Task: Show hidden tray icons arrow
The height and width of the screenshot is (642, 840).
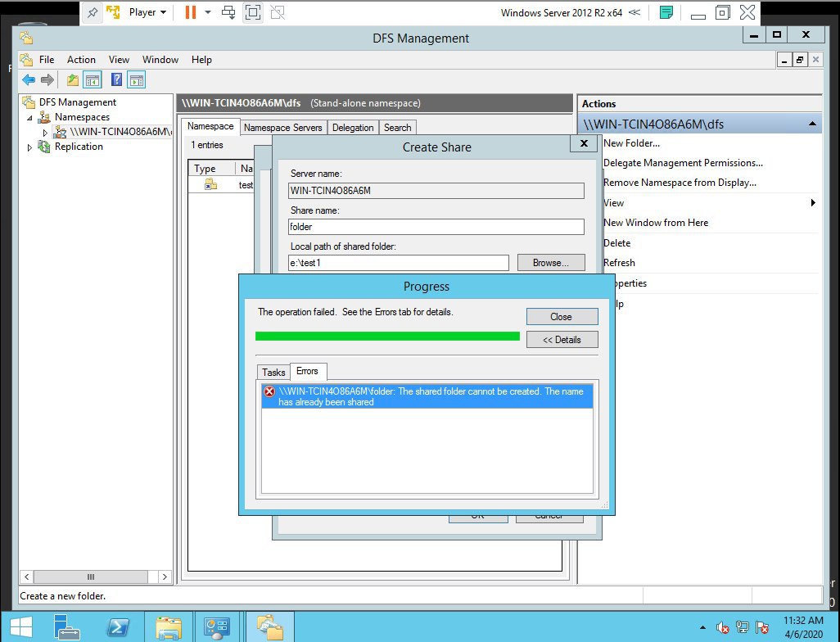Action: [x=702, y=627]
